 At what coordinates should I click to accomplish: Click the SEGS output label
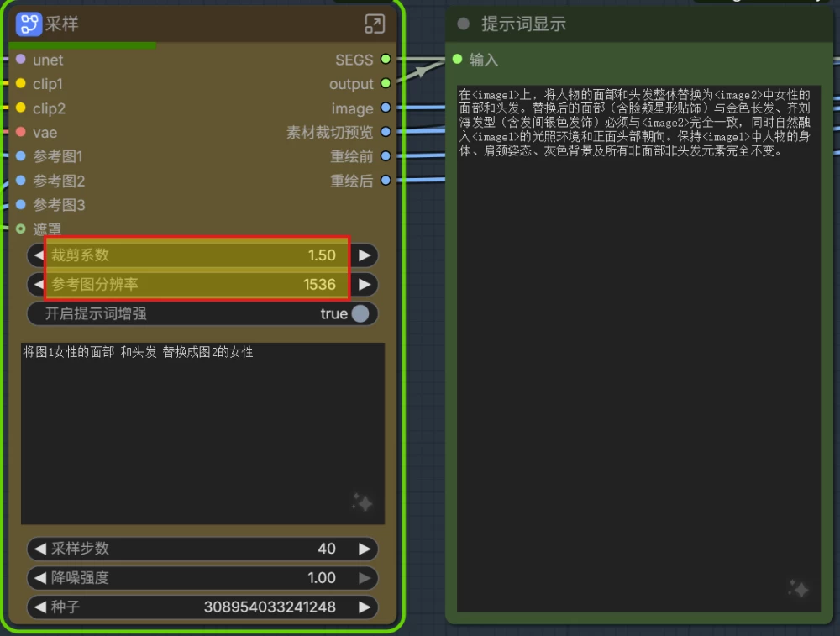pyautogui.click(x=354, y=60)
